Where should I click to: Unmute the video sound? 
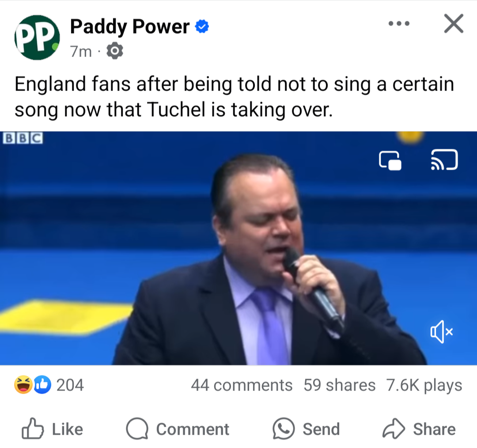coord(441,332)
